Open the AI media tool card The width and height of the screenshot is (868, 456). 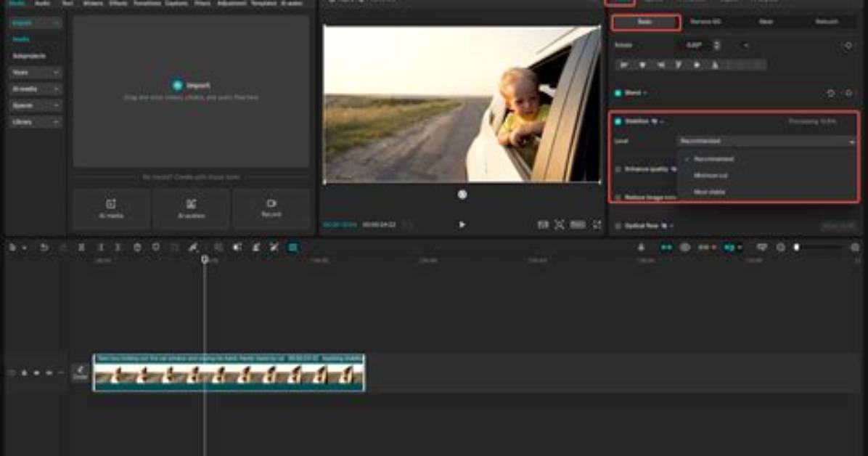click(x=111, y=209)
